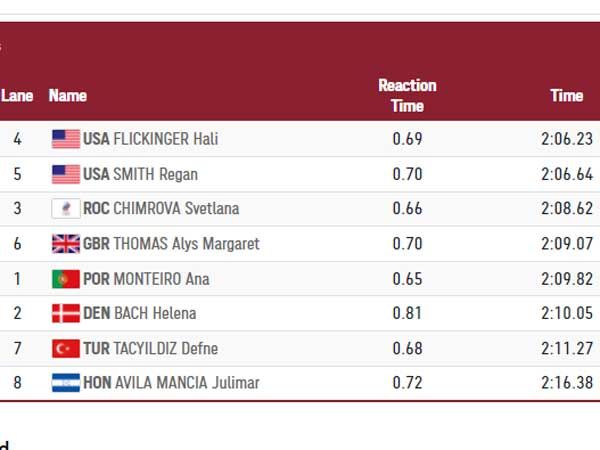The height and width of the screenshot is (450, 600).
Task: Click the Portugal flag icon
Action: 65,279
